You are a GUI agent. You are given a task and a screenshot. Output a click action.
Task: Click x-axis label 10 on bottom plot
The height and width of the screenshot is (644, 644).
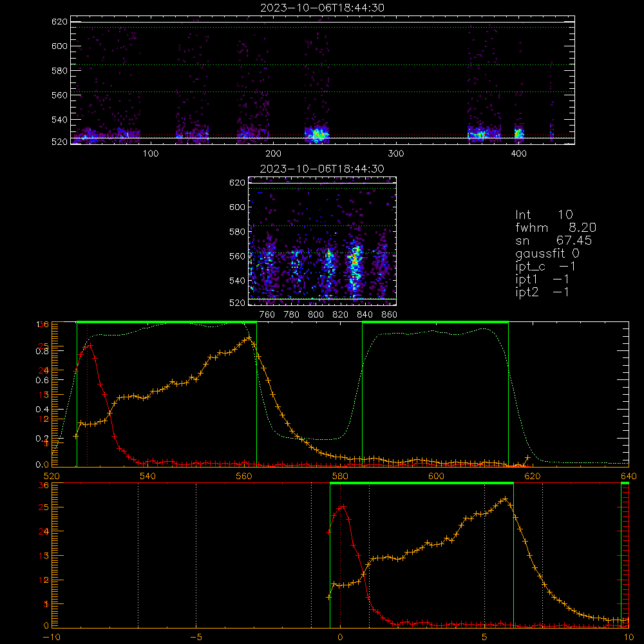pos(629,638)
